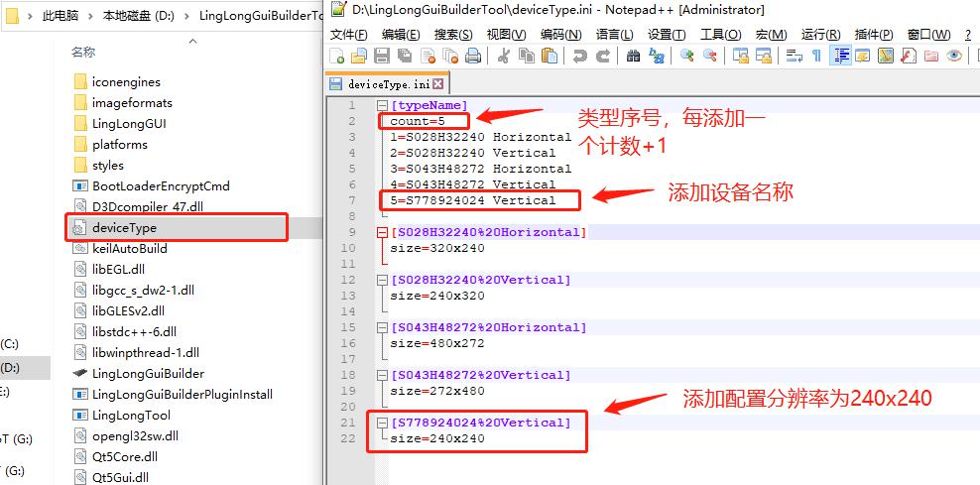The width and height of the screenshot is (980, 485).
Task: Click the Redo arrow icon
Action: click(602, 57)
